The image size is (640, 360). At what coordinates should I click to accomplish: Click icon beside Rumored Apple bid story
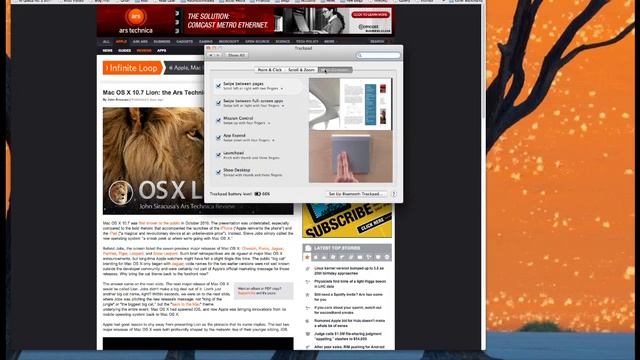(x=307, y=321)
